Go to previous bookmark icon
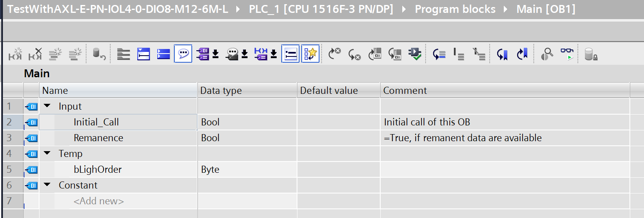This screenshot has width=644, height=218. pyautogui.click(x=522, y=54)
